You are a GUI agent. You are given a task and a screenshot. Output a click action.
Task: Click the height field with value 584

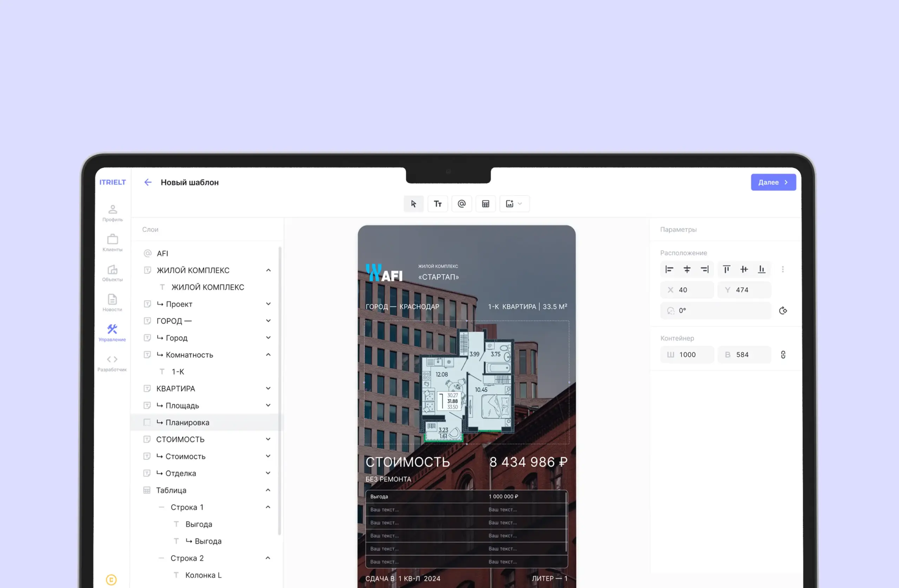click(744, 355)
